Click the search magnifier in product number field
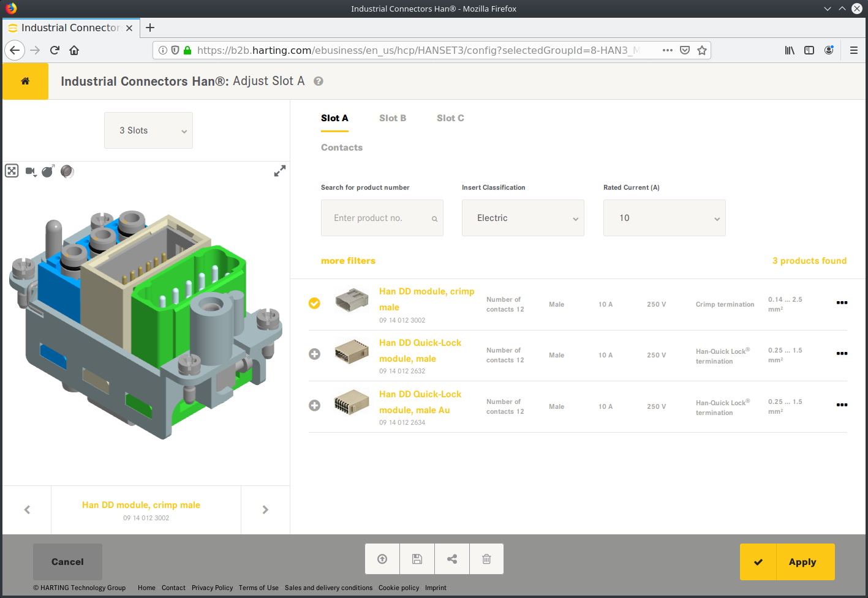 (x=434, y=219)
